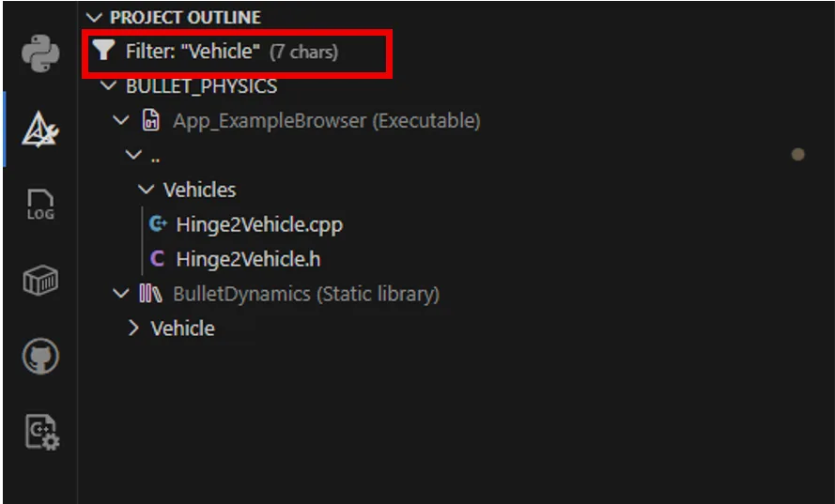
Task: Collapse the '..' parent folder node
Action: pos(133,155)
